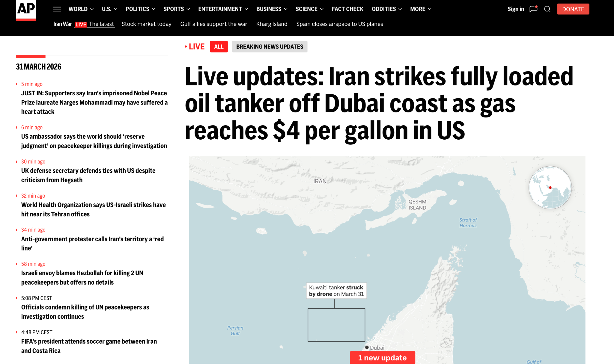
Task: Open the Stock market today story
Action: pyautogui.click(x=146, y=24)
